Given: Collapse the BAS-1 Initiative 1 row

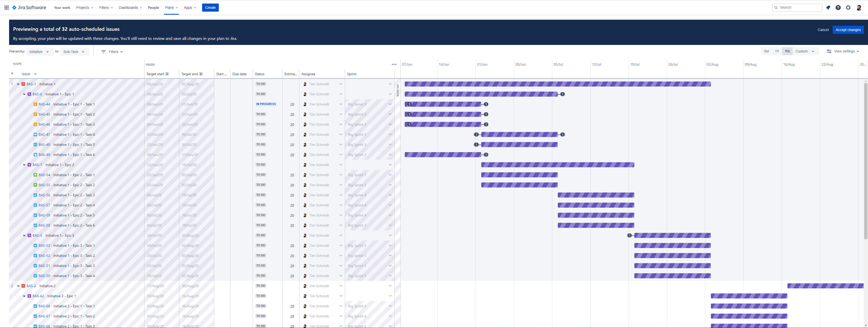Looking at the screenshot, I should pyautogui.click(x=18, y=84).
